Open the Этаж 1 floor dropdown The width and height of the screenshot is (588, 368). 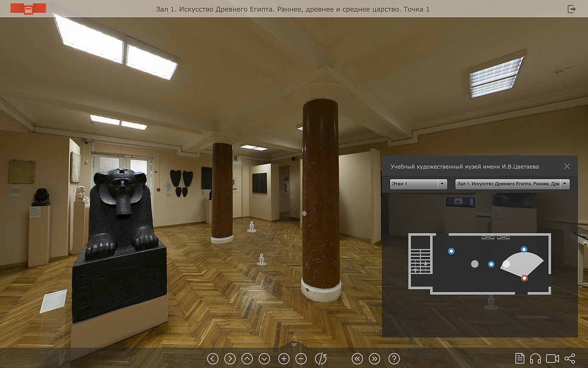pyautogui.click(x=418, y=184)
